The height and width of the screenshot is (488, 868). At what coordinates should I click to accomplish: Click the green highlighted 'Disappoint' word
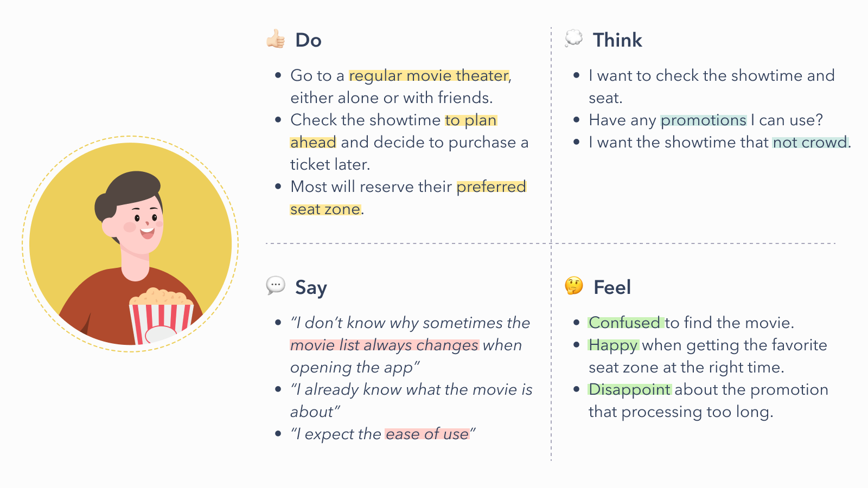pos(630,390)
